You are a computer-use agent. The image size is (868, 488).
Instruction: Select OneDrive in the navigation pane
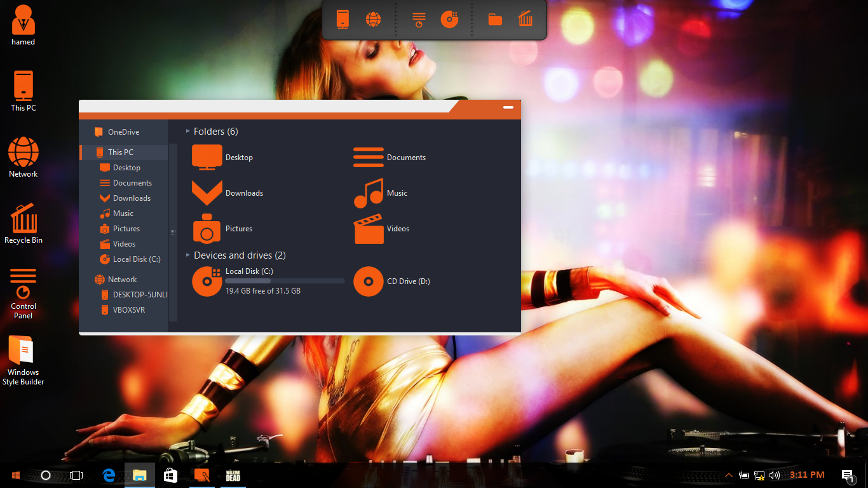pos(123,132)
